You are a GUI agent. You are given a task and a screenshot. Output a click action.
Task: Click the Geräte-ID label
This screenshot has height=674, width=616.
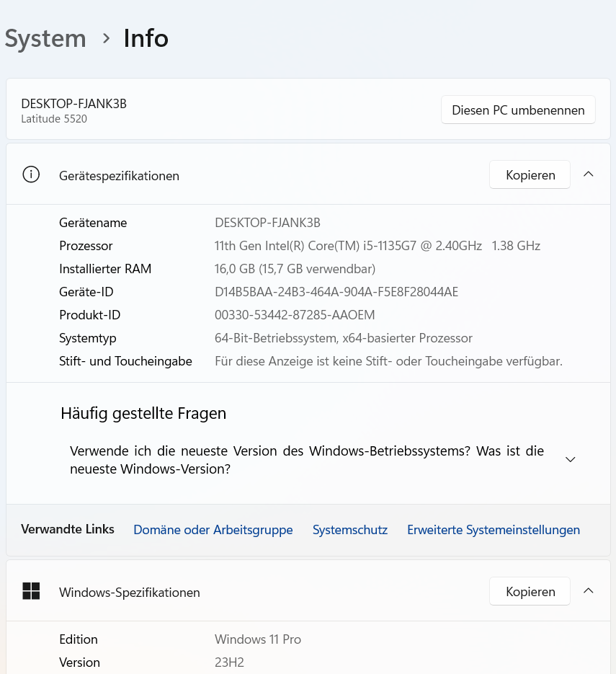86,292
